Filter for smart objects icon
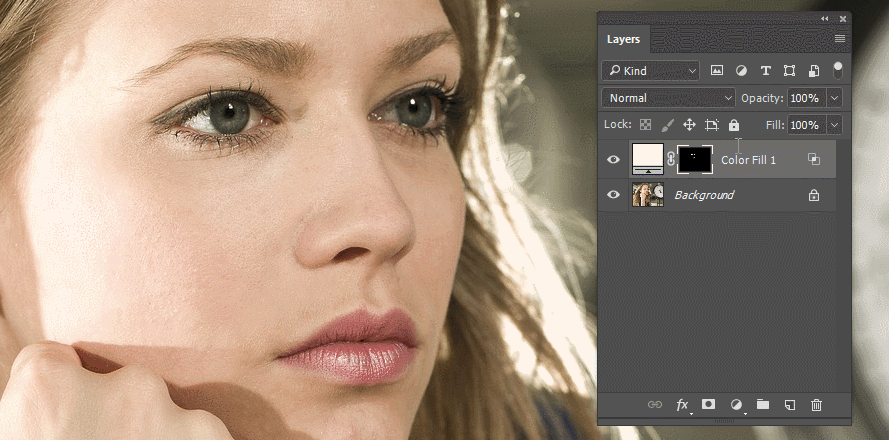Screen dimensions: 889x440 (814, 71)
